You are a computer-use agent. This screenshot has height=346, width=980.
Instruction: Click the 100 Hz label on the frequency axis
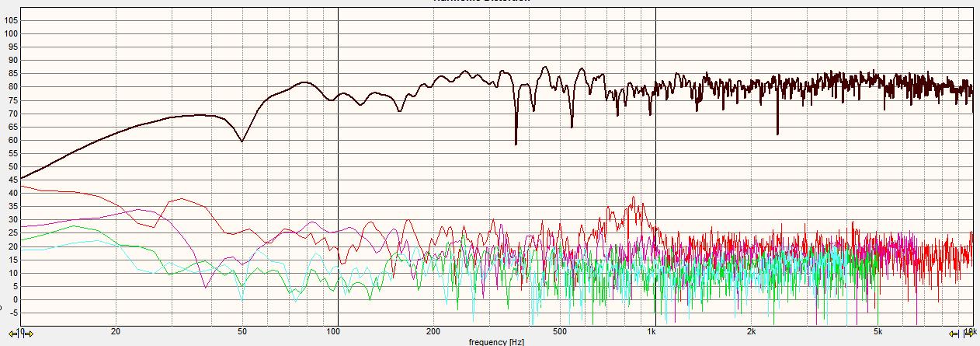(x=333, y=332)
